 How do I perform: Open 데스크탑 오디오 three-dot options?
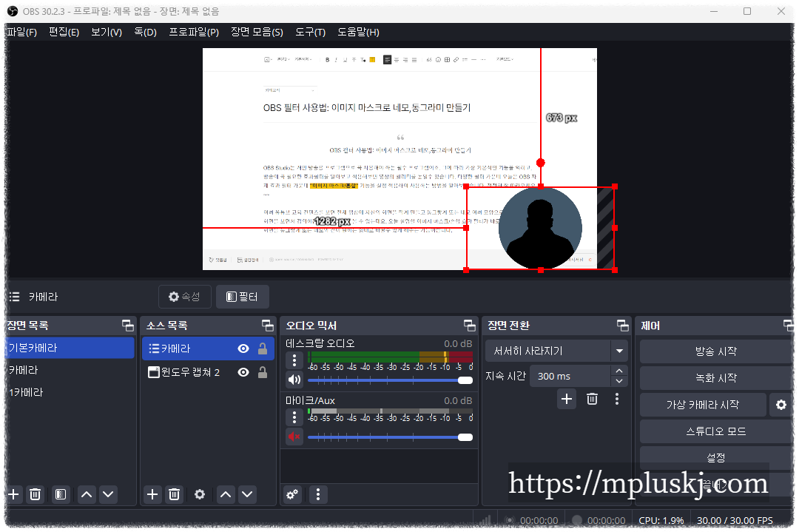294,360
